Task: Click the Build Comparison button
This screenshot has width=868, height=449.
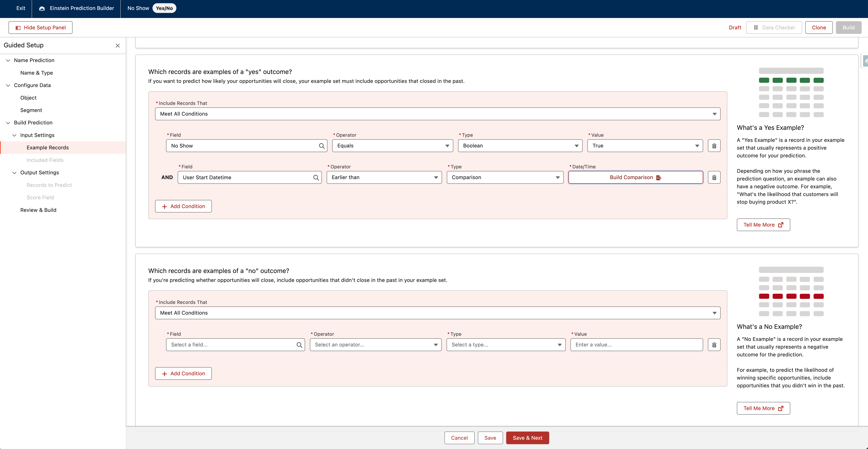Action: pyautogui.click(x=635, y=178)
